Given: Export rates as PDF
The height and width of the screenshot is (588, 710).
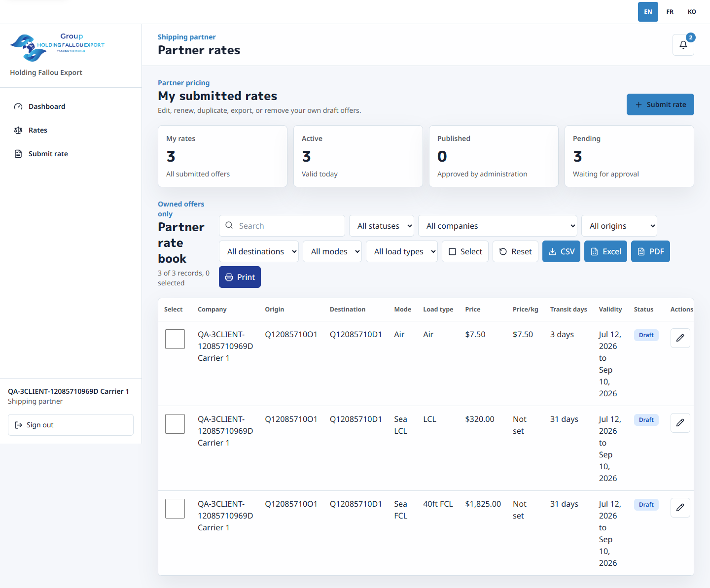Looking at the screenshot, I should click(x=650, y=251).
